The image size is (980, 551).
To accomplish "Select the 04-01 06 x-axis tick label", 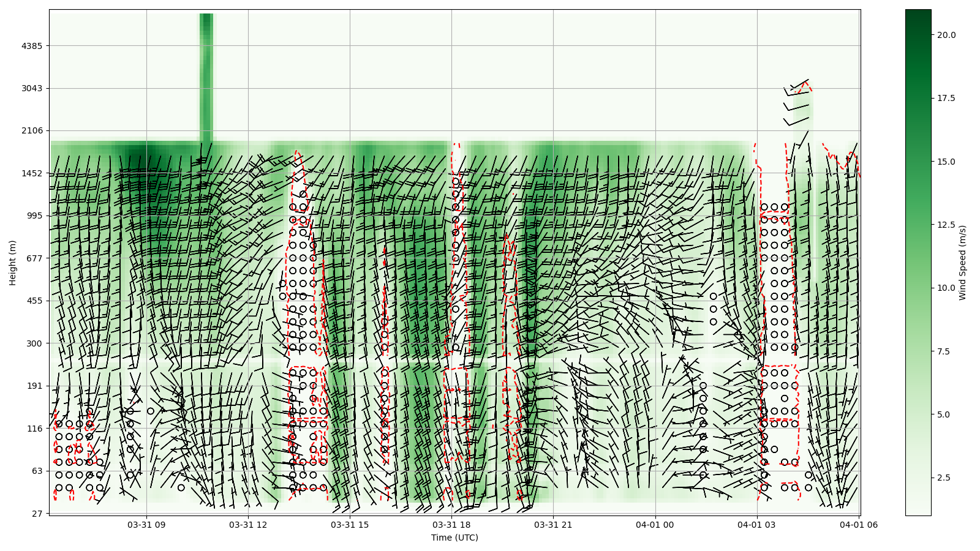I will (858, 525).
